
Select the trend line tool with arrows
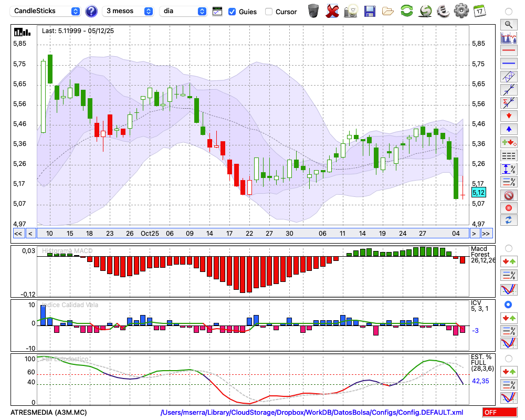(509, 90)
